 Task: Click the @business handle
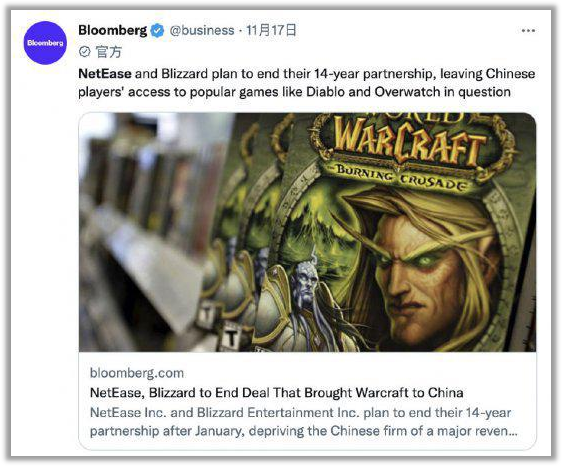tap(202, 31)
